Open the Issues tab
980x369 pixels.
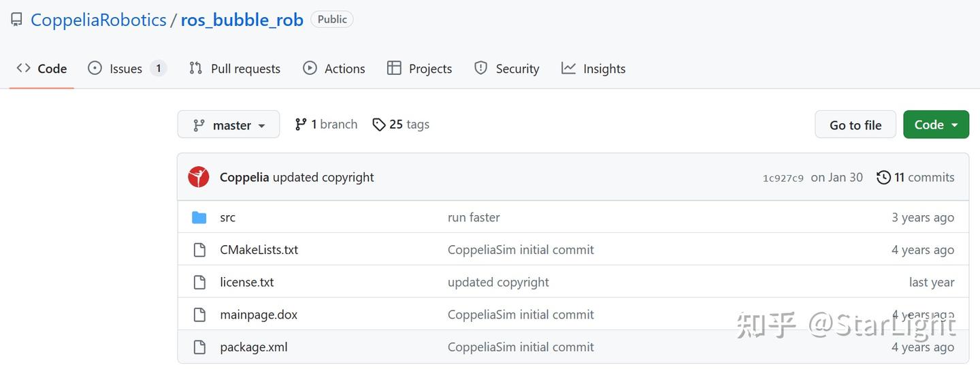click(x=126, y=69)
